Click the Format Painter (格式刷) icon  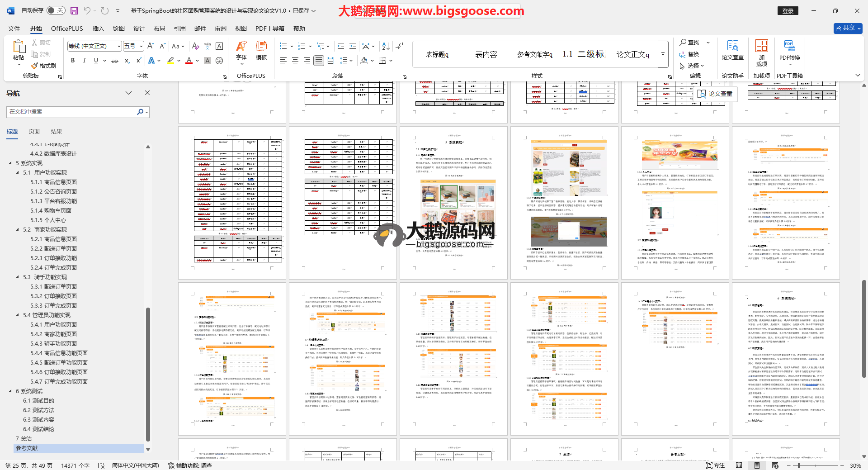tap(43, 66)
